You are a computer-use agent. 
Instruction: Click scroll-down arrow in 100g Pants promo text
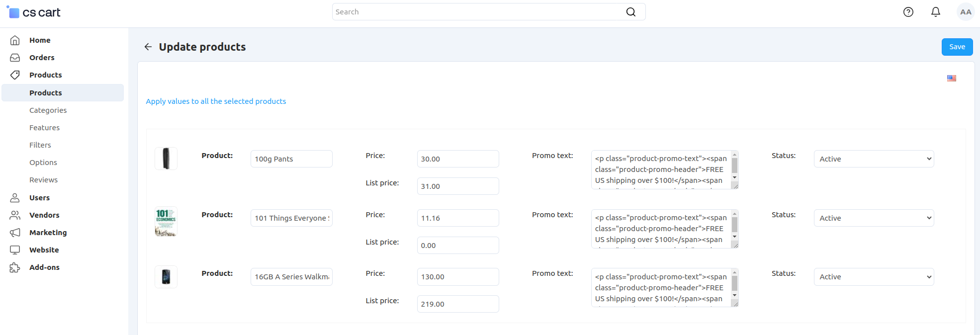(734, 177)
